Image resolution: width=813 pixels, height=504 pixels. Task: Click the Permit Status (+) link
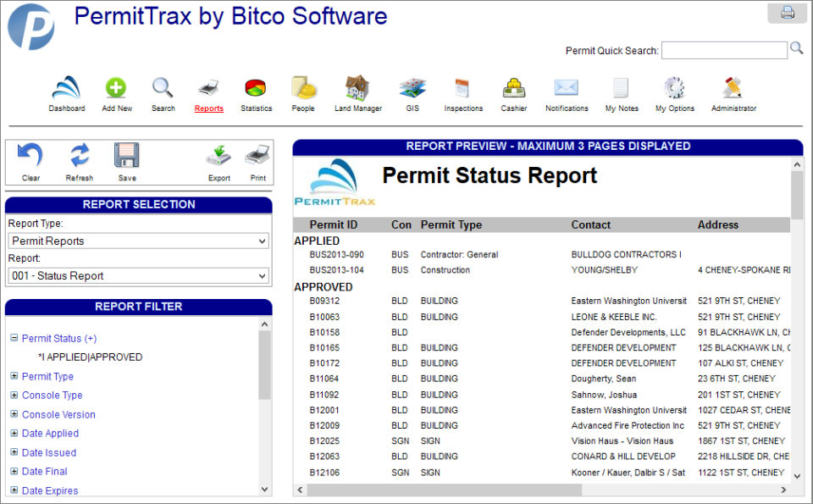coord(59,339)
